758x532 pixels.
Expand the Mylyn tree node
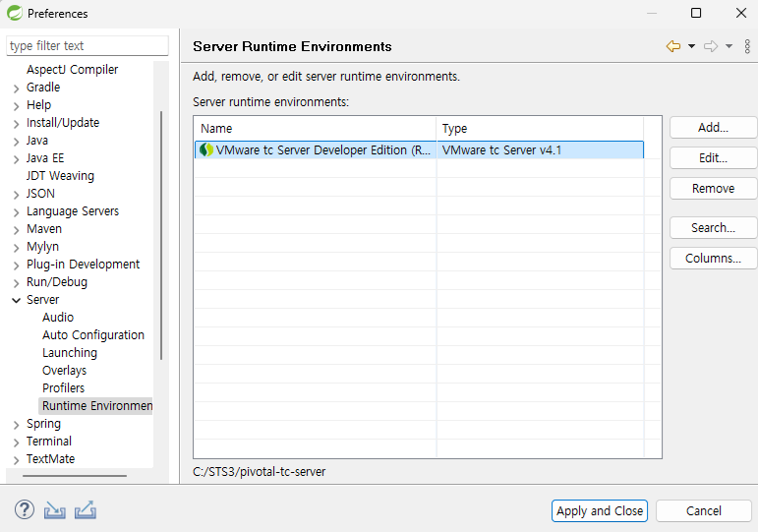click(x=17, y=248)
